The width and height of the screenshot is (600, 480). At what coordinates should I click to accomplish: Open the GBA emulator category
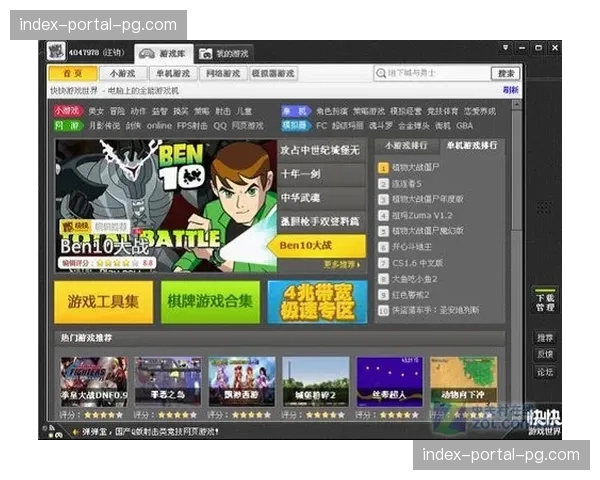465,126
